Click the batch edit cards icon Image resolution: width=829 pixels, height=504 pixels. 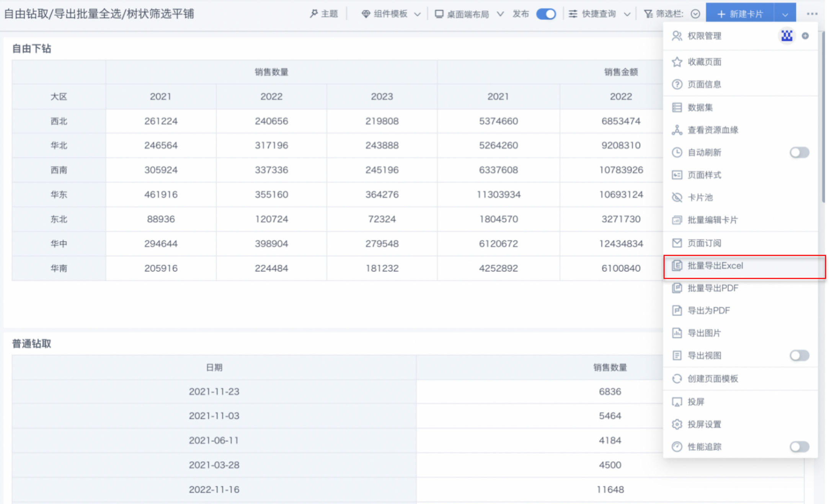pyautogui.click(x=677, y=220)
